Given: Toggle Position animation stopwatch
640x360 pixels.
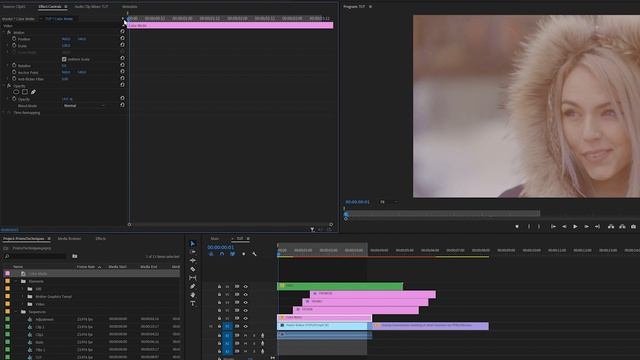Looking at the screenshot, I should 14,39.
